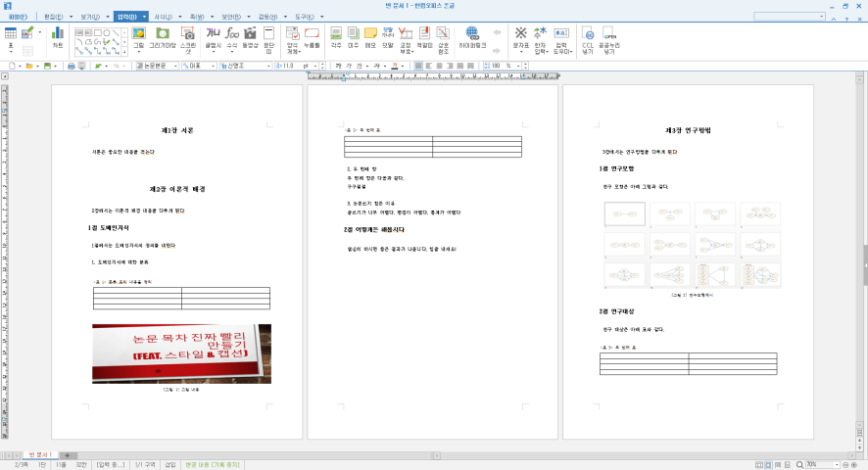Open 입력 도우미 input helper
This screenshot has height=470, width=868.
pyautogui.click(x=562, y=40)
